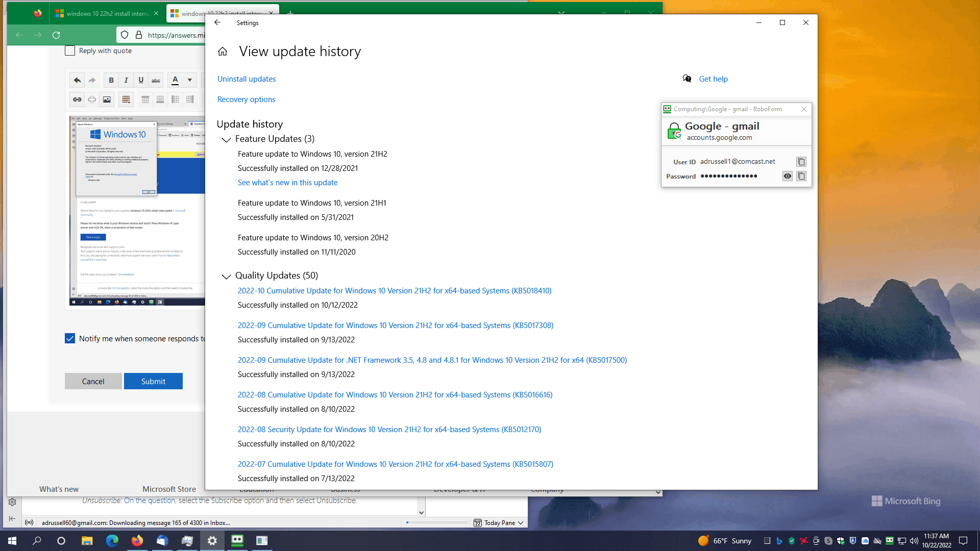Cancel the forum reply
Viewport: 980px width, 551px height.
[93, 381]
